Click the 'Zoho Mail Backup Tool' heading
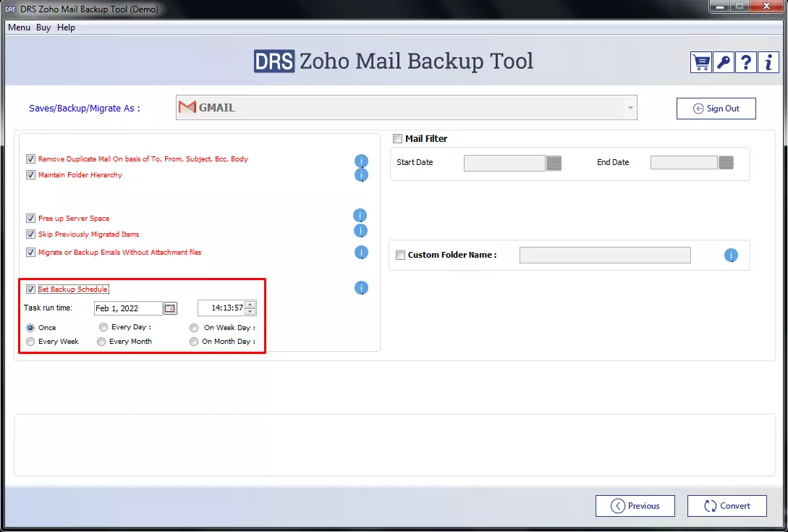 pyautogui.click(x=417, y=62)
